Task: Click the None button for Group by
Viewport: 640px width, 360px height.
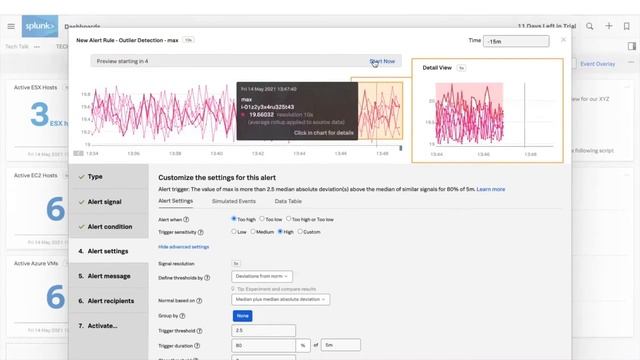Action: click(x=242, y=316)
